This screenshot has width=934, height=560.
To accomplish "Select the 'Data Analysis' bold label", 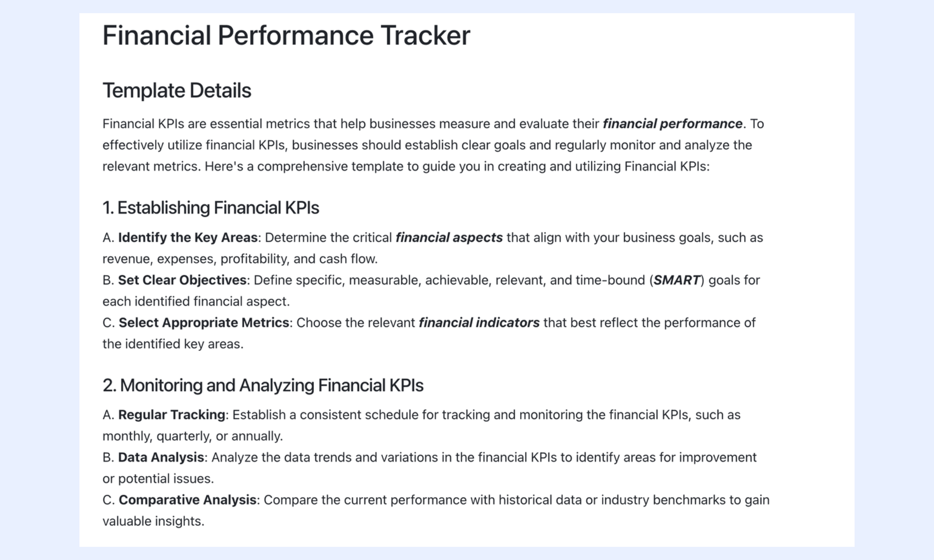I will [x=161, y=457].
